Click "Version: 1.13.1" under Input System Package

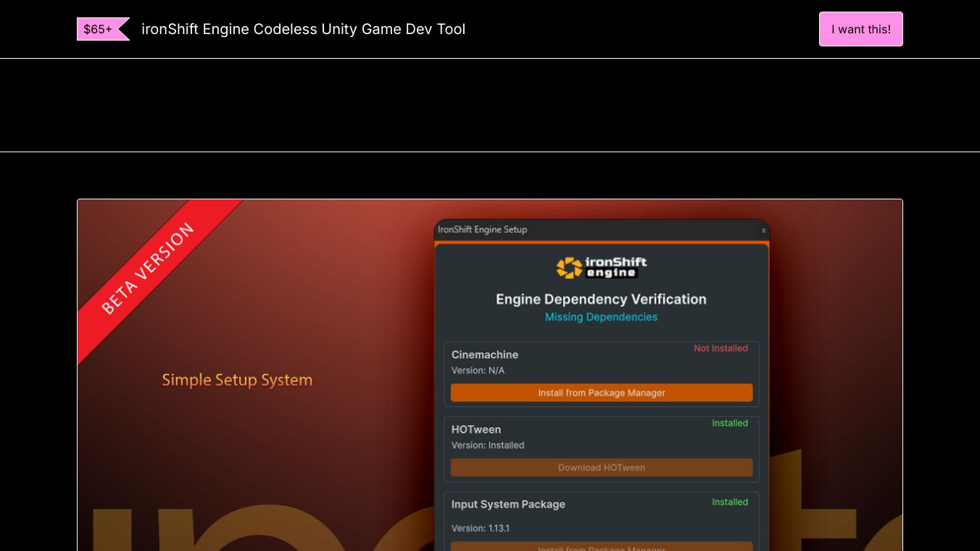[x=480, y=529]
